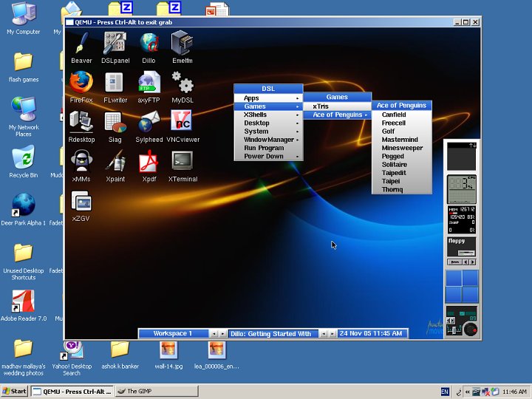Launch the Xpdf viewer icon
Viewport: 532px width, 399px height.
[149, 161]
